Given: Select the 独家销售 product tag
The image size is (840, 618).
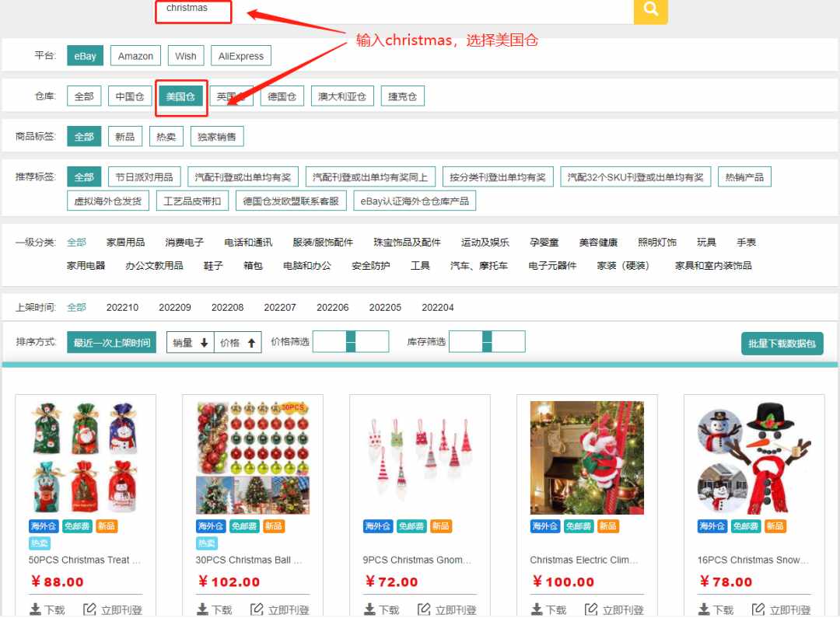Looking at the screenshot, I should click(216, 137).
